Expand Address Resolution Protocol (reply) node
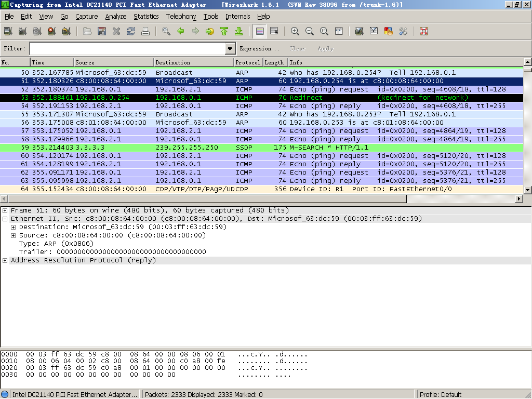 (x=5, y=261)
